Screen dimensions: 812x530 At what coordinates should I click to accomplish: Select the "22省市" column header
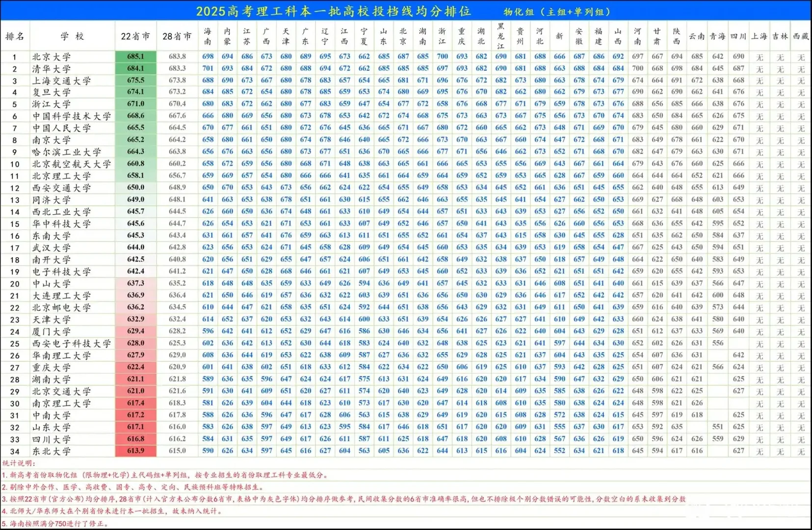(x=135, y=36)
